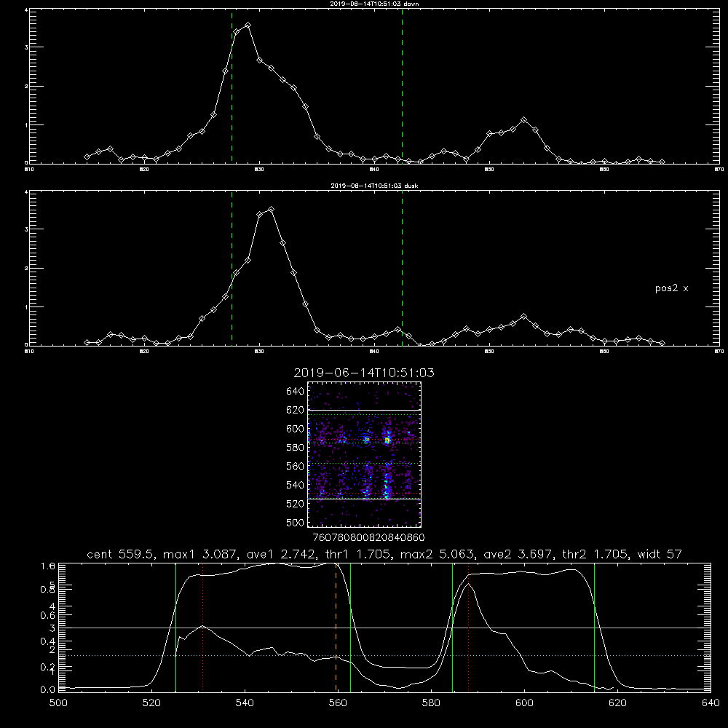The image size is (728, 728).
Task: Click the secondary peak diamond near 853 in dawn plot
Action: click(x=523, y=120)
